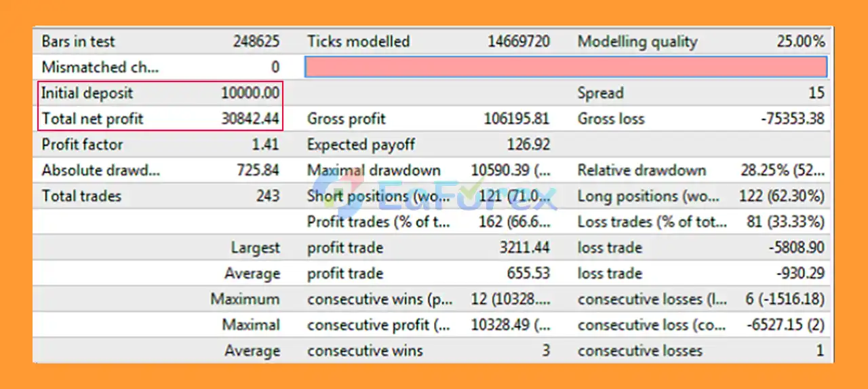868x389 pixels.
Task: Select the Total trades value 243
Action: point(268,196)
